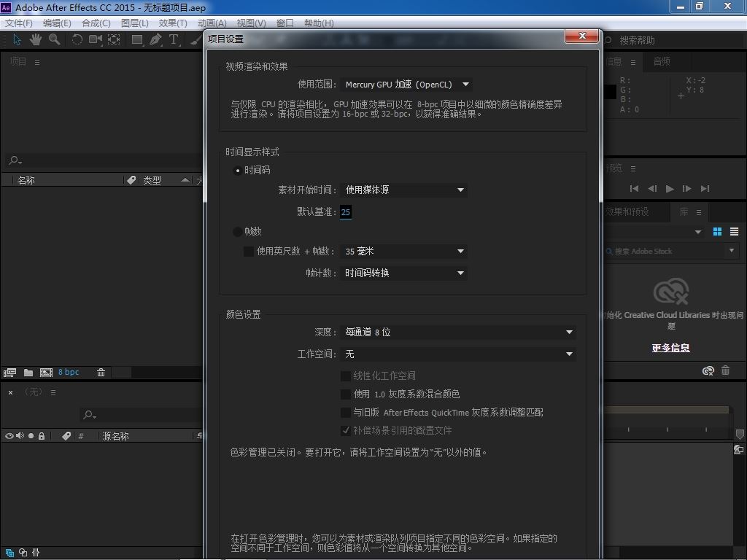Toggle the lock column in timeline

point(42,436)
